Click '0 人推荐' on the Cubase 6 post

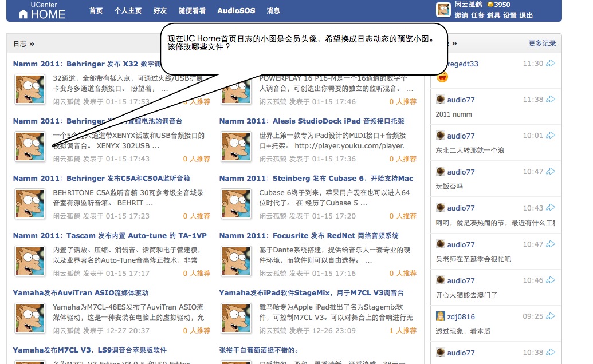click(403, 216)
